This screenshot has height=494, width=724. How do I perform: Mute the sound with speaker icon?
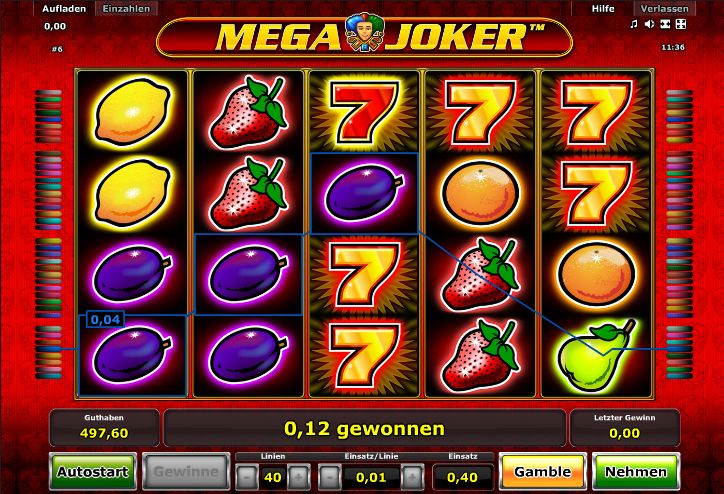[650, 24]
